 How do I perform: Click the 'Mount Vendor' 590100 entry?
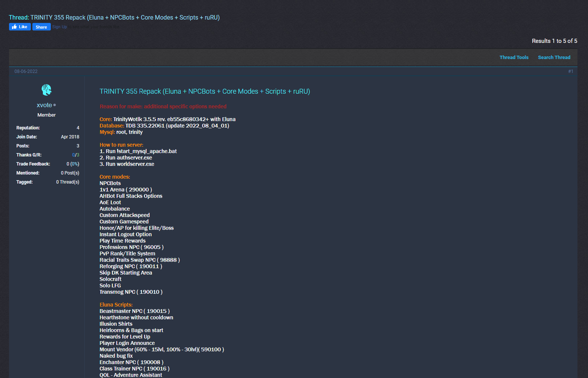coord(162,349)
